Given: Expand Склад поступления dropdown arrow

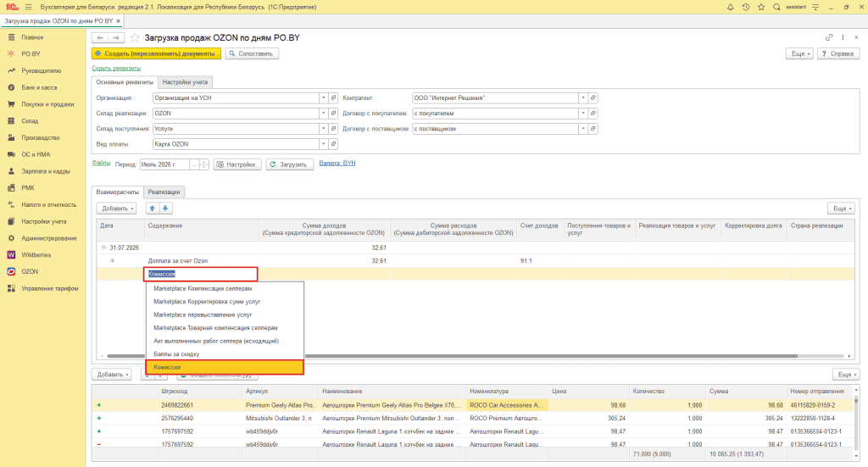Looking at the screenshot, I should click(x=323, y=128).
